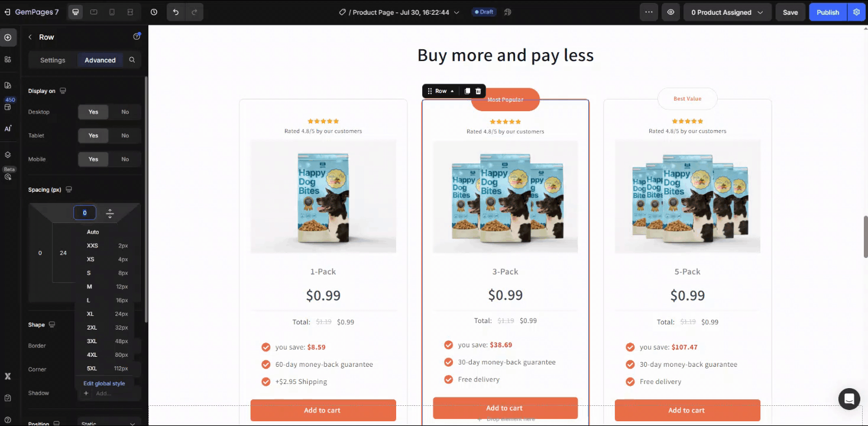
Task: Click the top margin spacing input field
Action: pyautogui.click(x=85, y=213)
